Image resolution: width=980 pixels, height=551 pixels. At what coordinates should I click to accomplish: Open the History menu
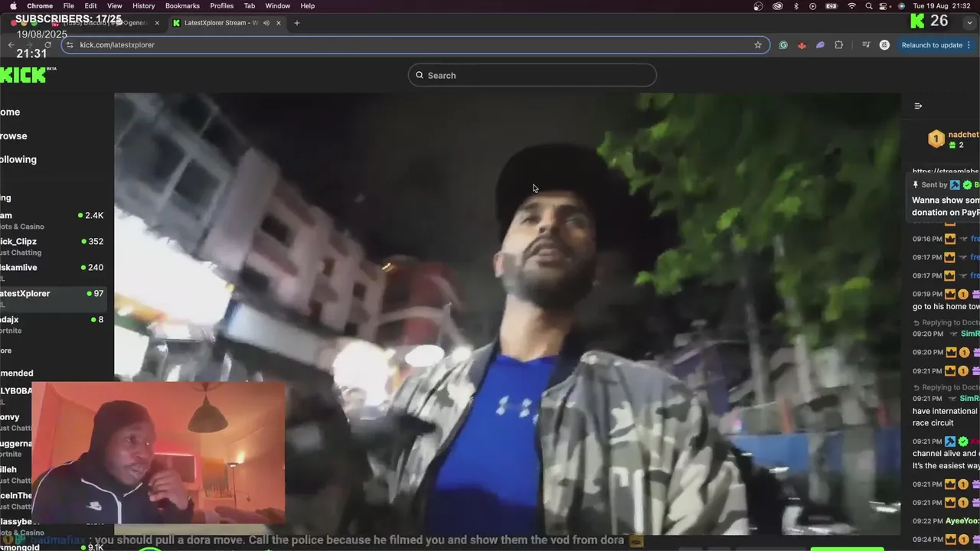143,5
